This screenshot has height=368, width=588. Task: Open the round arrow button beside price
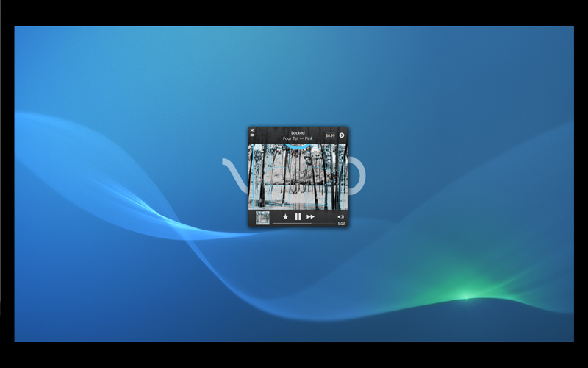[x=342, y=135]
